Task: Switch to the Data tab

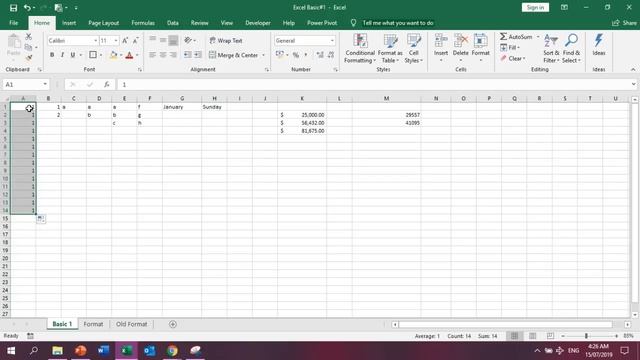Action: pyautogui.click(x=173, y=23)
